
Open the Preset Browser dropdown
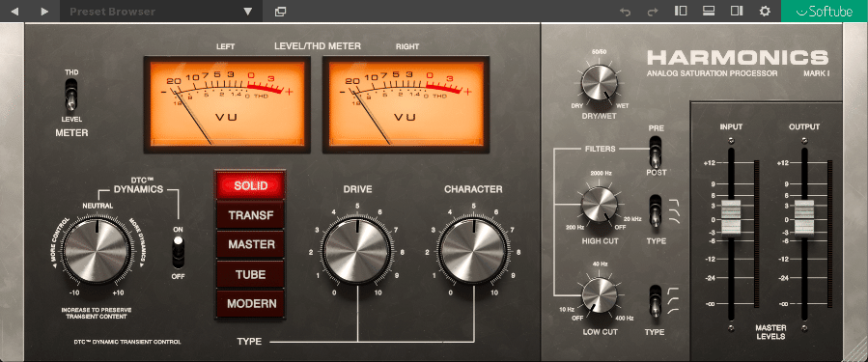(x=161, y=11)
